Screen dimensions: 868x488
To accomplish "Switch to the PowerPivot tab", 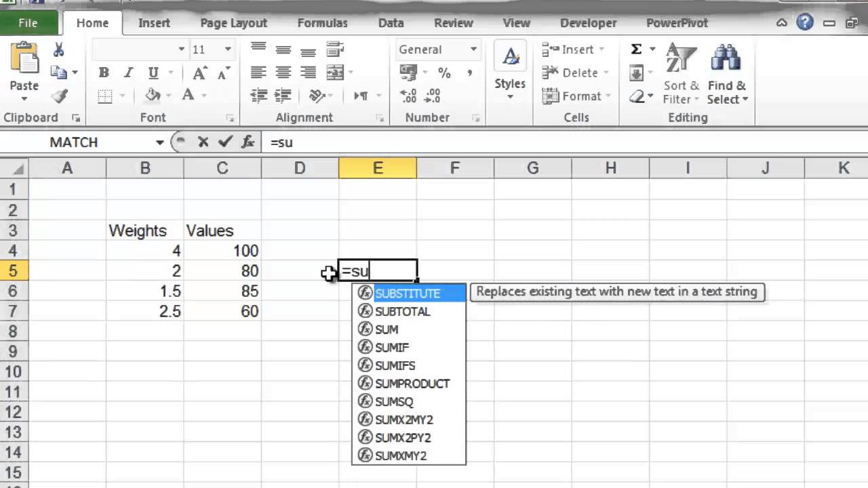I will tap(677, 23).
